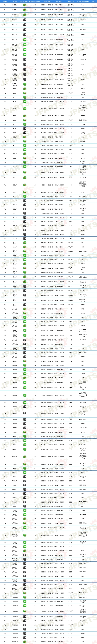Click the petrol icon in GOLF PLUS CAVD, CNWA row
The height and width of the screenshot is (644, 97).
(25, 268)
